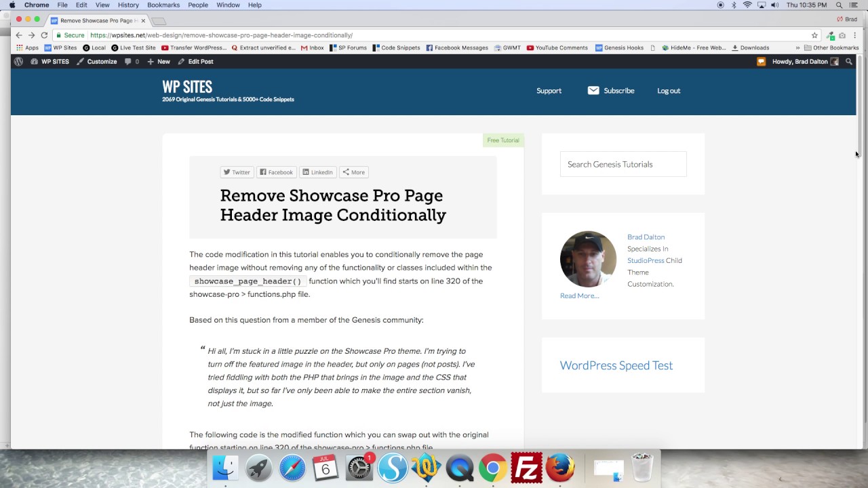
Task: Open the Howdy, Brad Dalton account menu
Action: pyautogui.click(x=806, y=62)
